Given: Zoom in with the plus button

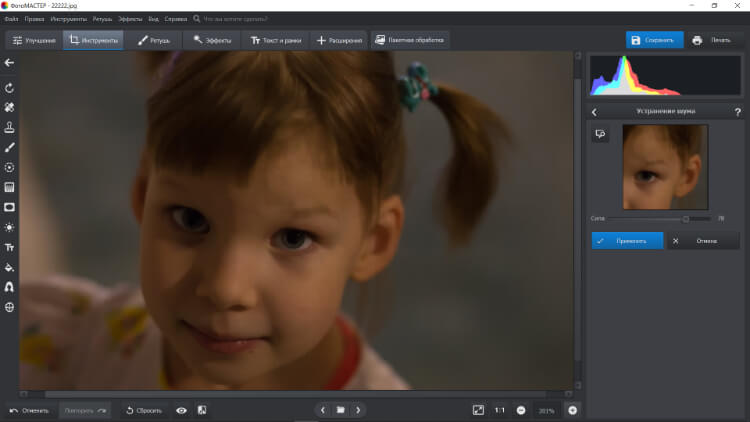Looking at the screenshot, I should pyautogui.click(x=572, y=410).
